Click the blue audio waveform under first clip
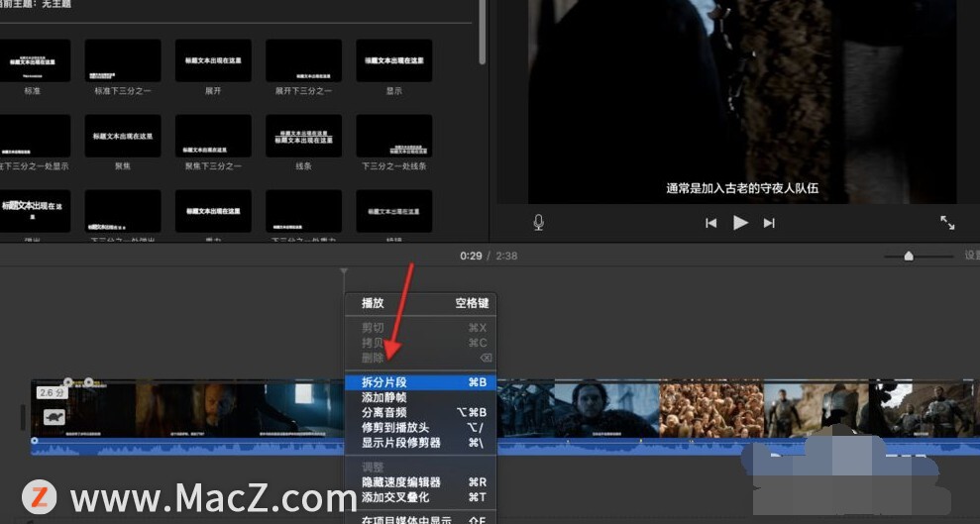Viewport: 980px width, 524px height. 187,447
